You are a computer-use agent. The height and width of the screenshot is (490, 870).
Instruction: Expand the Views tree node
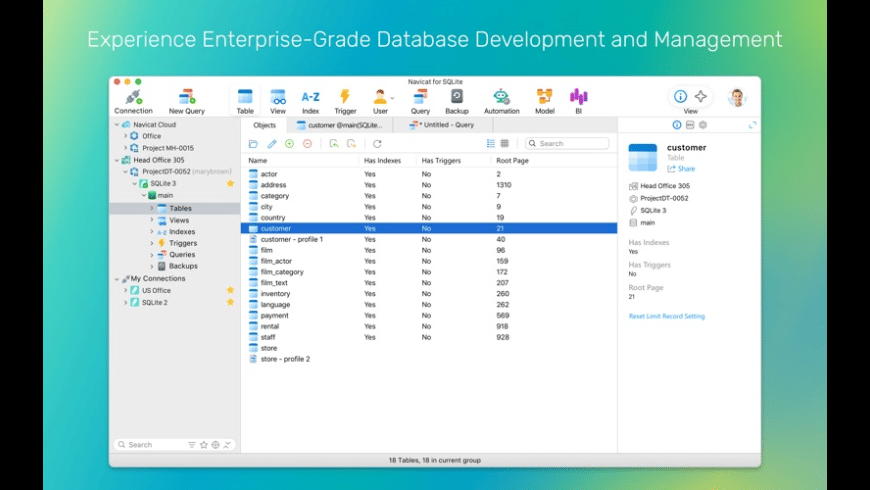coord(151,220)
